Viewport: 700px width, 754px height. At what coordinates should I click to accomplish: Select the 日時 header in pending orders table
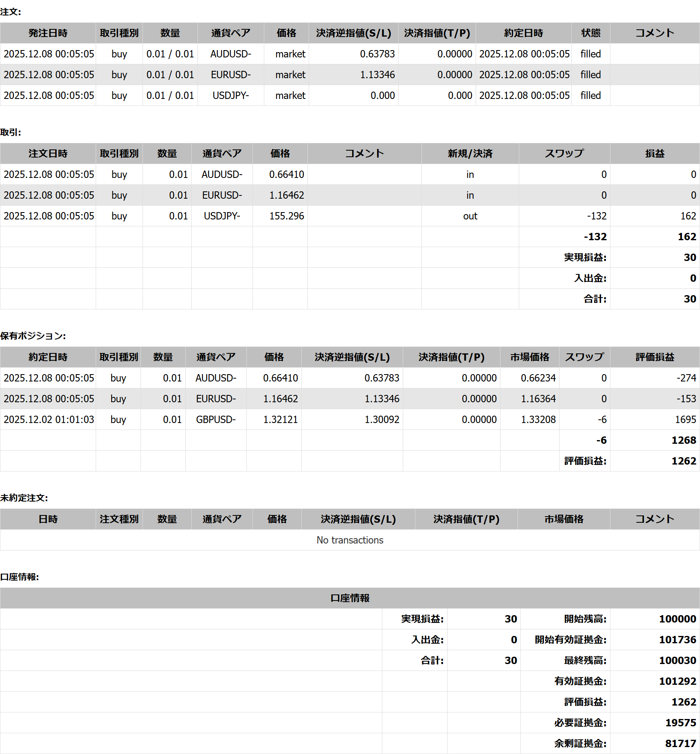(48, 519)
